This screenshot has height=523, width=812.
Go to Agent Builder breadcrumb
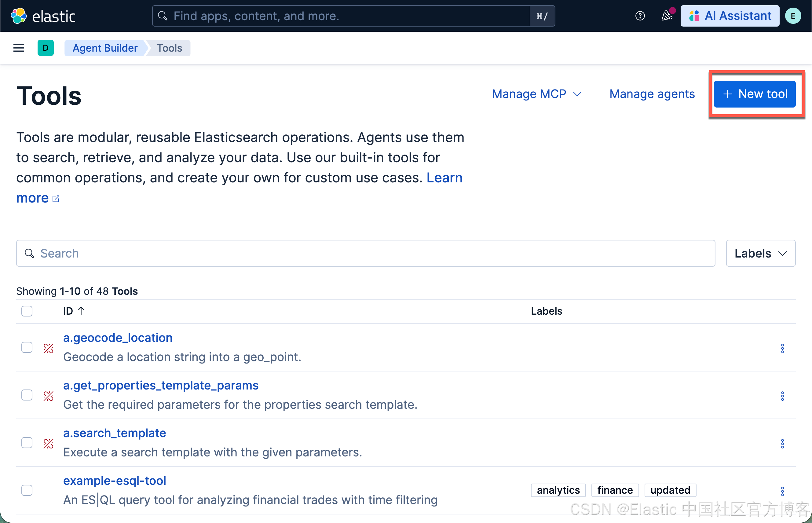(105, 48)
